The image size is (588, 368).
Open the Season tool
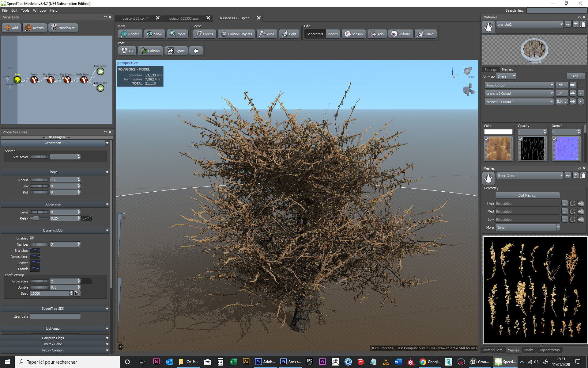[x=354, y=34]
